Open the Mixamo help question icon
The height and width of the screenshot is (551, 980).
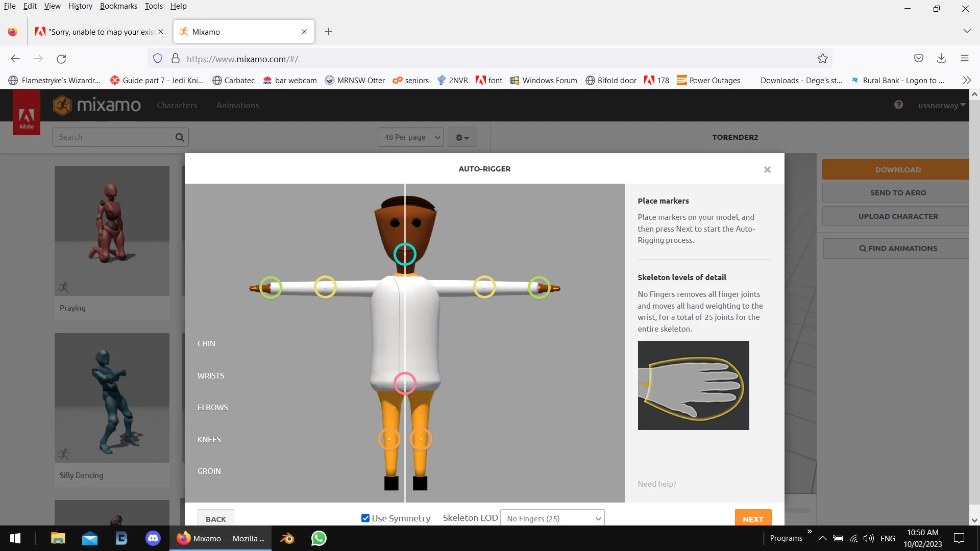coord(898,105)
